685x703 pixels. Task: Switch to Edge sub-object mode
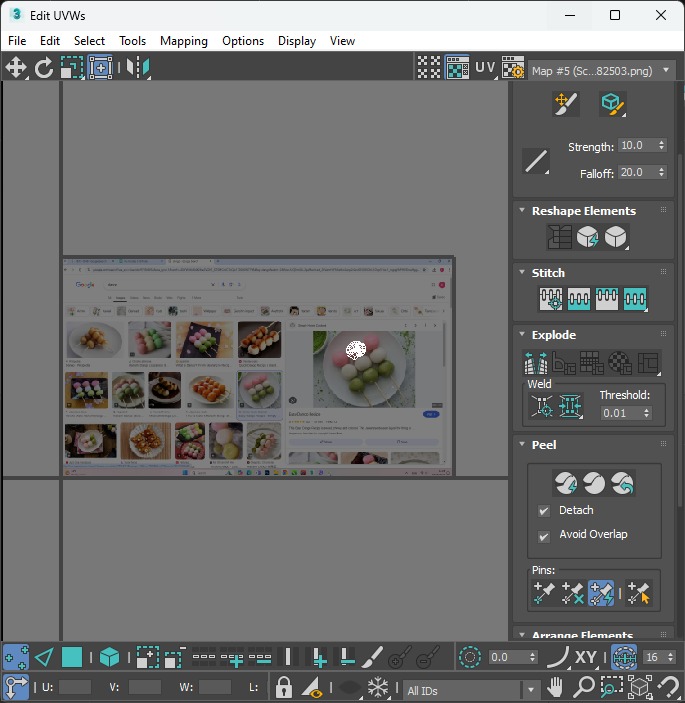tap(44, 657)
